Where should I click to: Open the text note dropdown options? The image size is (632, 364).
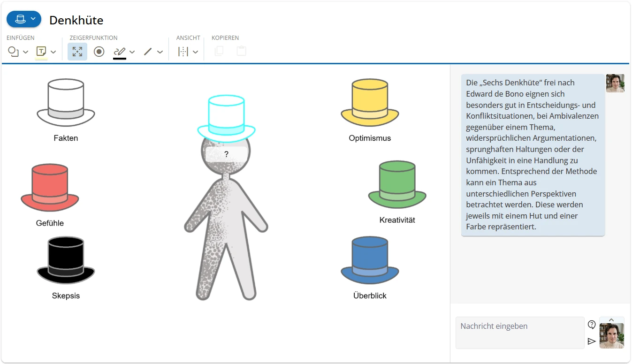(x=53, y=52)
